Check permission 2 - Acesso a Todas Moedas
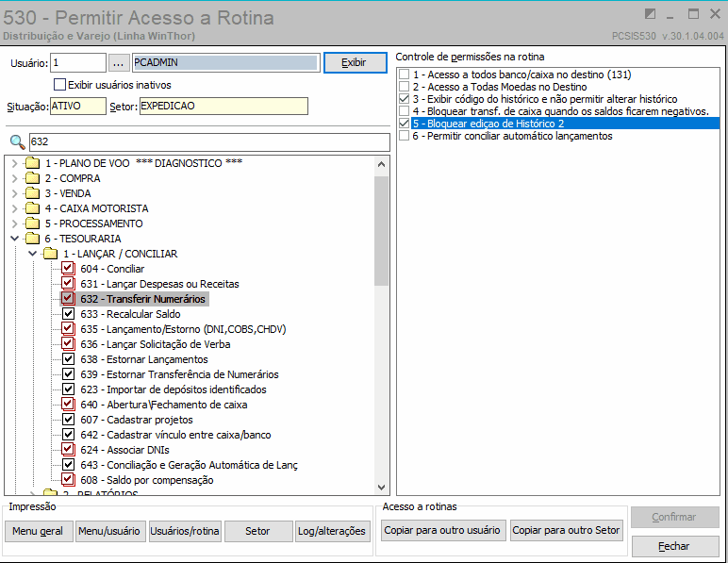The height and width of the screenshot is (563, 728). click(404, 87)
